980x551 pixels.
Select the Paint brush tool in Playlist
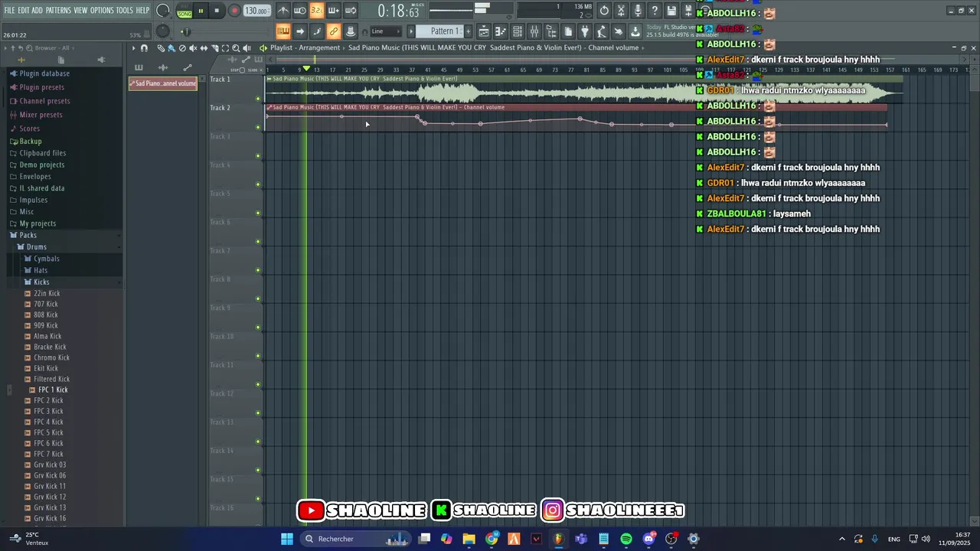click(x=171, y=47)
